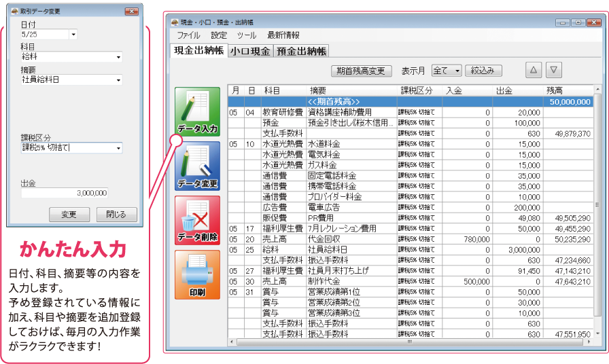Image resolution: width=609 pixels, height=364 pixels.
Task: Switch to the 小口現金 tab
Action: pyautogui.click(x=250, y=51)
